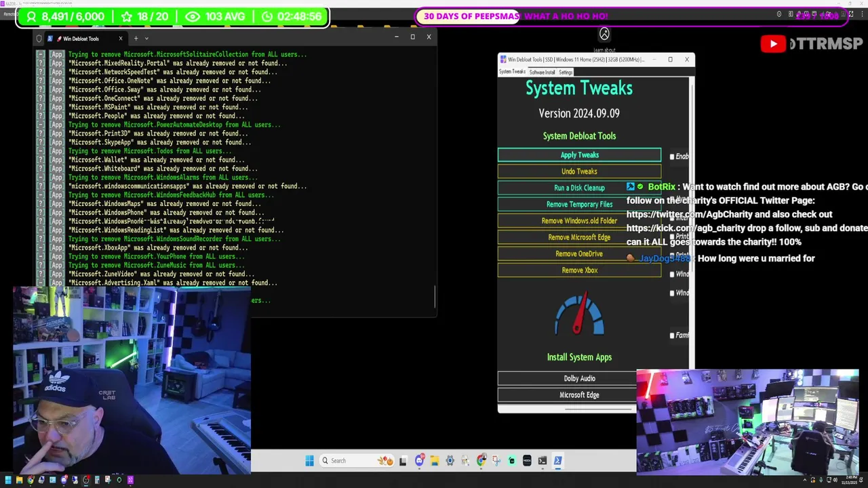Screen dimensions: 868x488
Task: Click the Win Debloat Tools window title icon
Action: [503, 60]
